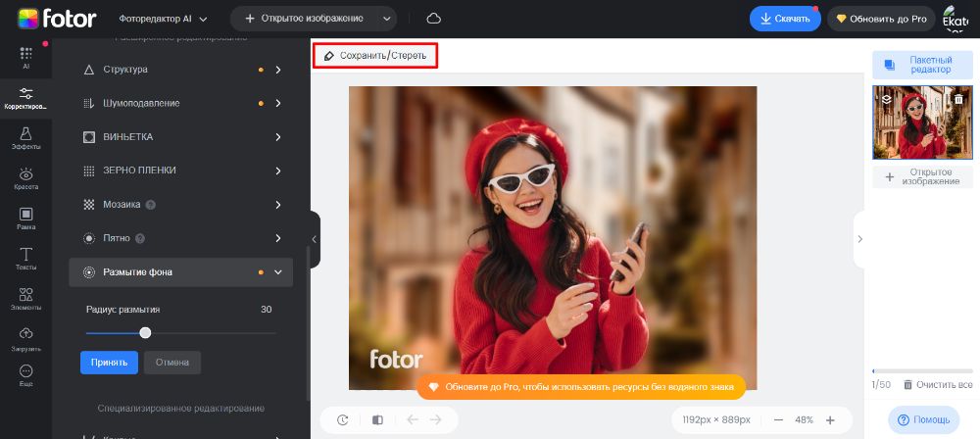Click the layers icon on the thumbnail
980x439 pixels.
[886, 98]
